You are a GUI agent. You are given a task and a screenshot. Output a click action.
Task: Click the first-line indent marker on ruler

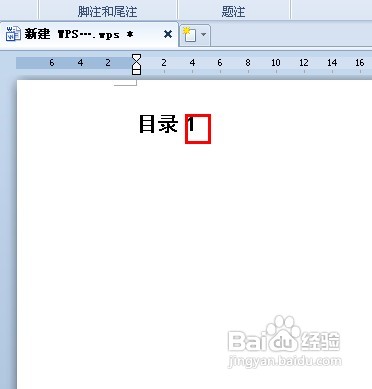(136, 58)
